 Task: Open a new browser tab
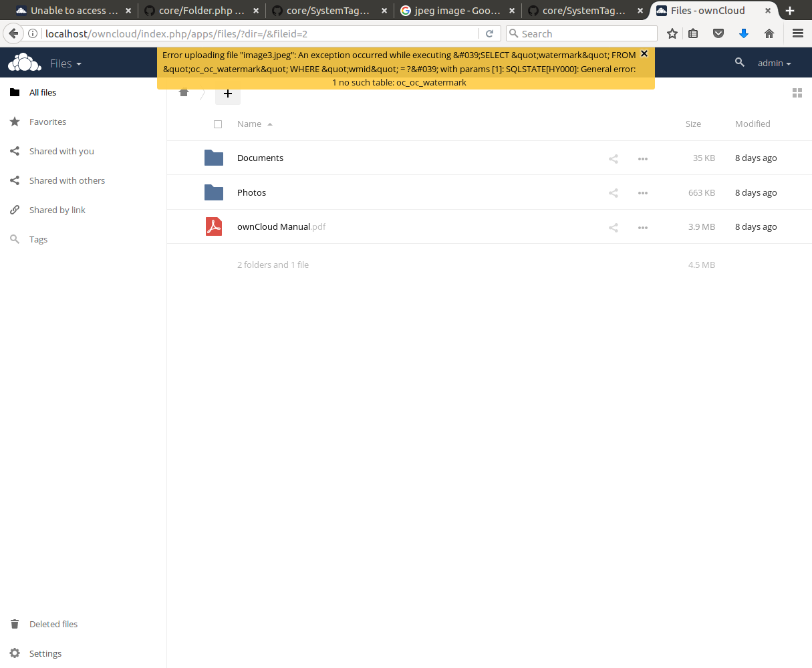790,11
